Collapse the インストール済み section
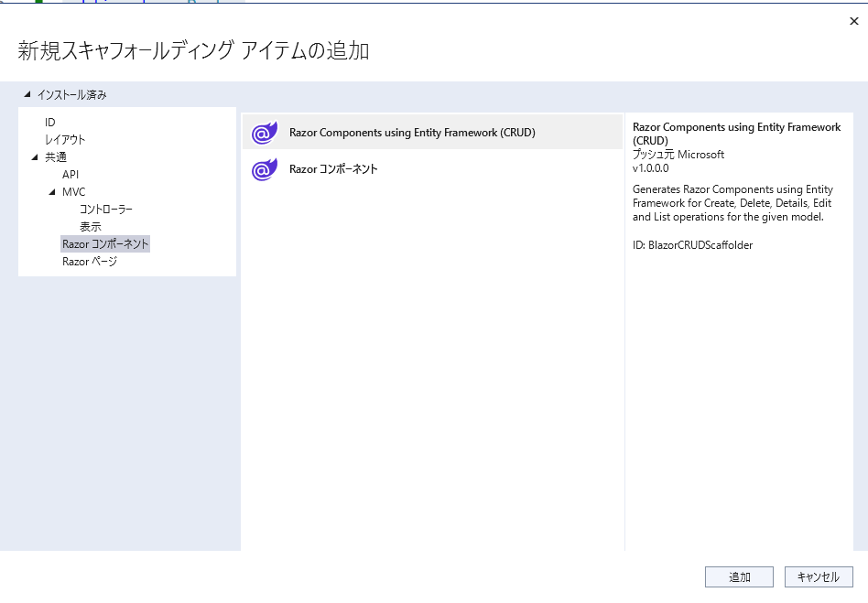The width and height of the screenshot is (868, 603). [x=27, y=94]
